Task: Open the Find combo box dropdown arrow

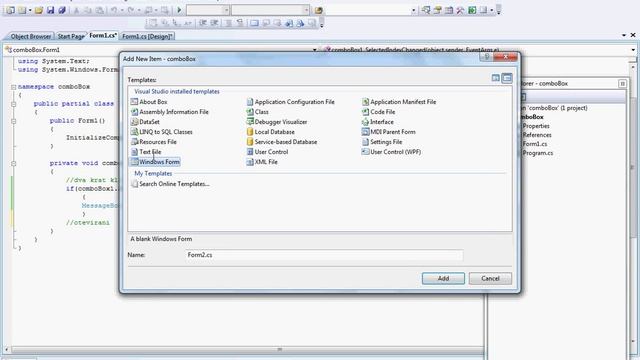Action: click(413, 10)
